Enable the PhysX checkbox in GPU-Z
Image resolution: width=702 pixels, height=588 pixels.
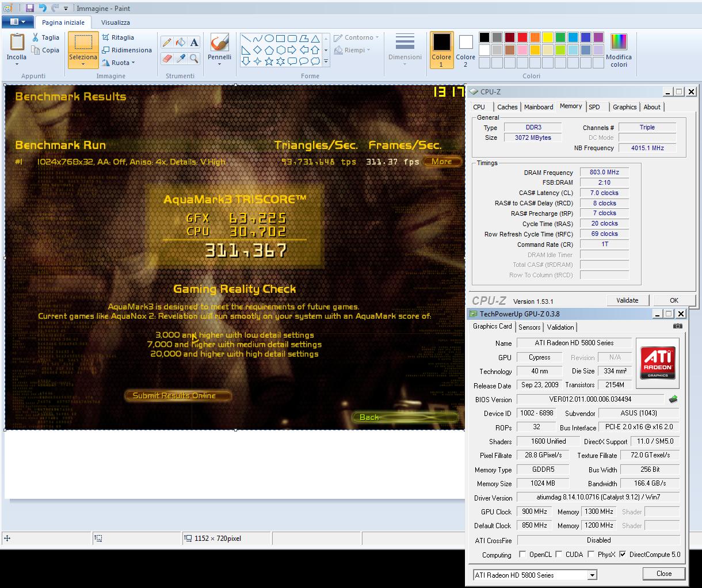pos(590,554)
